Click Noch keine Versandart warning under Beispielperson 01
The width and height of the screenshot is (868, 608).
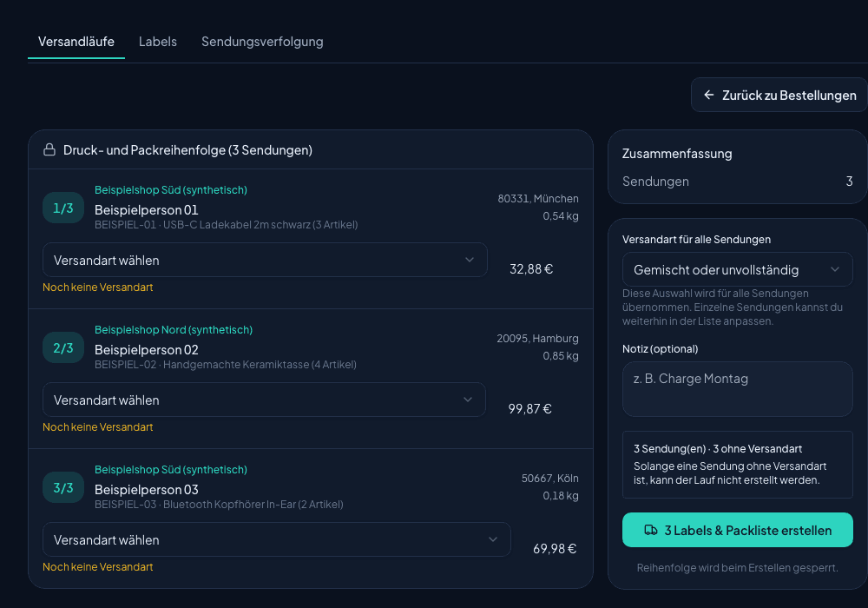click(x=98, y=287)
